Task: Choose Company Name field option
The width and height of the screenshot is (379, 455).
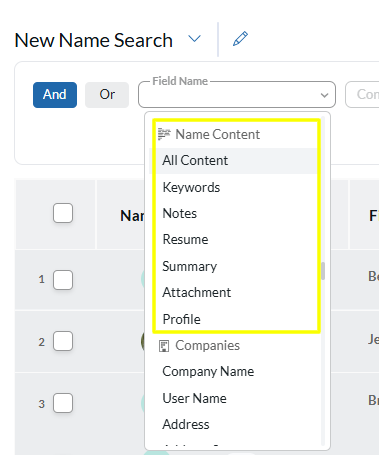Action: 233,372
